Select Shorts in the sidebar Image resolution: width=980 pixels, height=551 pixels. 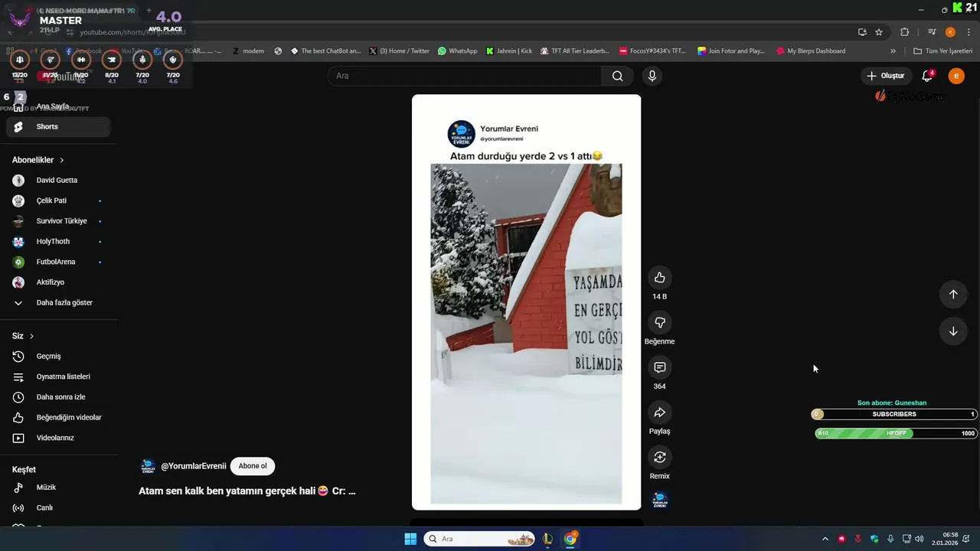(x=58, y=127)
